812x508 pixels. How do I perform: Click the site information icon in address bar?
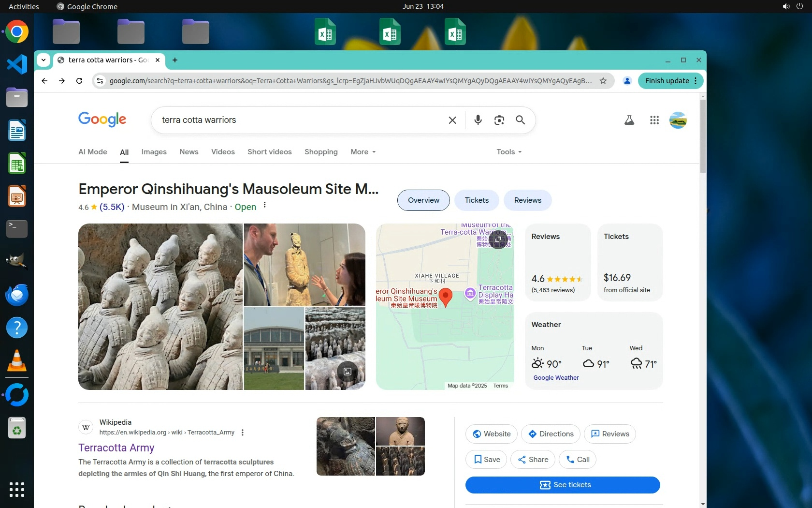100,81
